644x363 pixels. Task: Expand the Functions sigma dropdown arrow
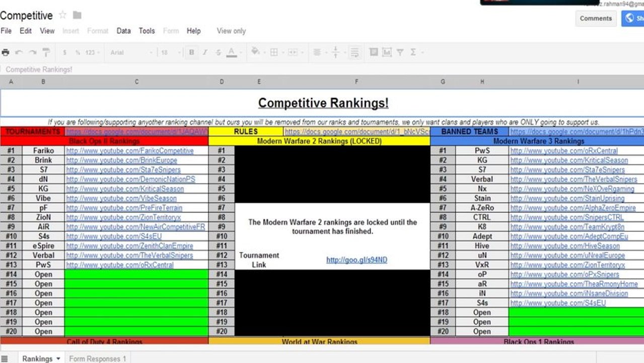[x=422, y=52]
